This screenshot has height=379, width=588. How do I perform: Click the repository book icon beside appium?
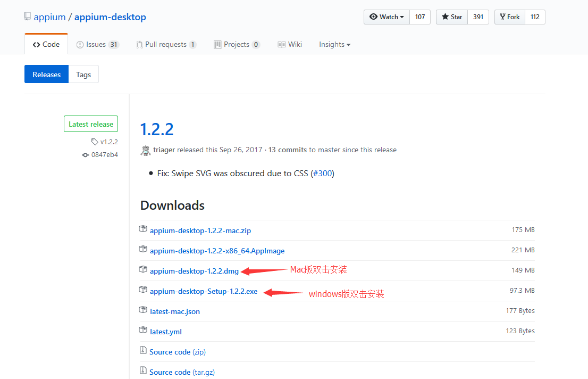tap(27, 17)
